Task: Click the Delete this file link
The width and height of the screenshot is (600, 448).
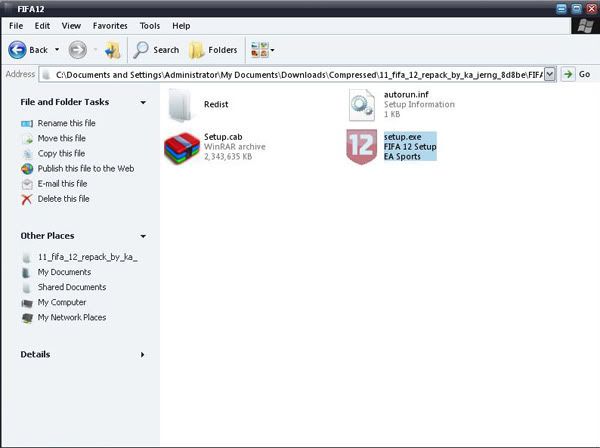Action: [x=64, y=199]
